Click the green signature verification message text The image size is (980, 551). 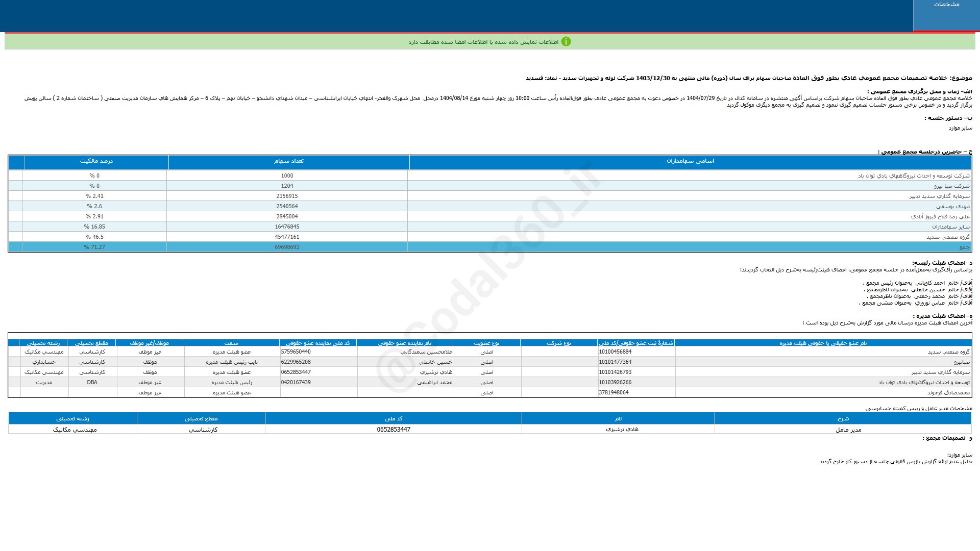483,42
